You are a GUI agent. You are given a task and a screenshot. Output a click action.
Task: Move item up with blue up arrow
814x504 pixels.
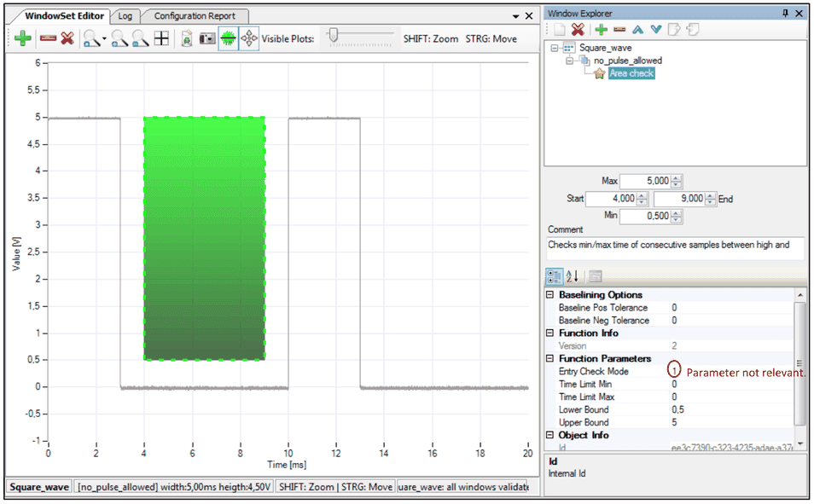click(x=637, y=30)
